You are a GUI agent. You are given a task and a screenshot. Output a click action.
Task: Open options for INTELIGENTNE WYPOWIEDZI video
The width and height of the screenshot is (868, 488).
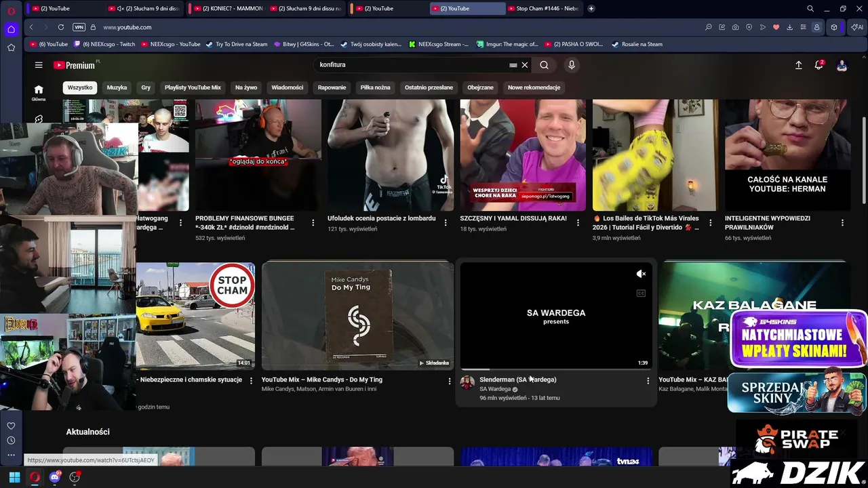842,222
